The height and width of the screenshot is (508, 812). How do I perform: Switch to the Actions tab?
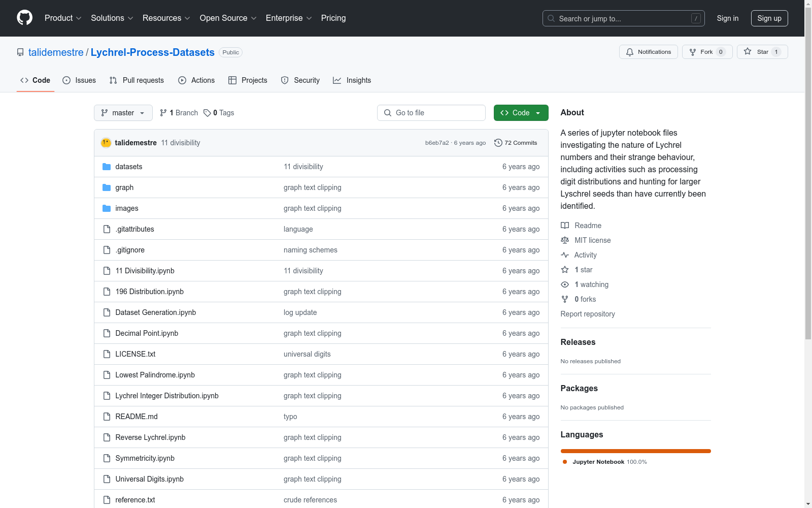pyautogui.click(x=196, y=80)
